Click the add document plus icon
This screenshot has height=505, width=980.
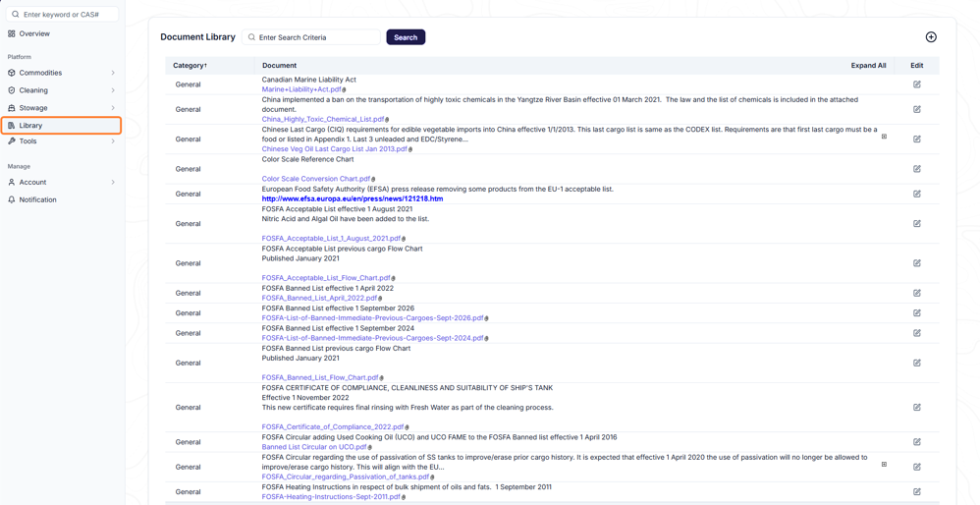[x=931, y=37]
